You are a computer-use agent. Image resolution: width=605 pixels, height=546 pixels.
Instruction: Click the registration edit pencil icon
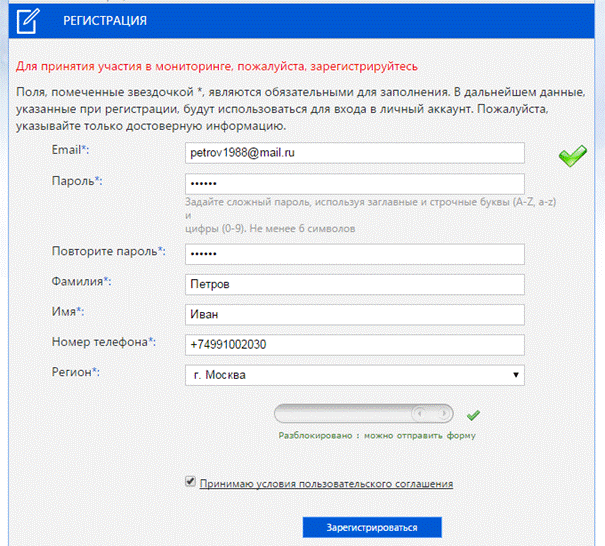28,20
